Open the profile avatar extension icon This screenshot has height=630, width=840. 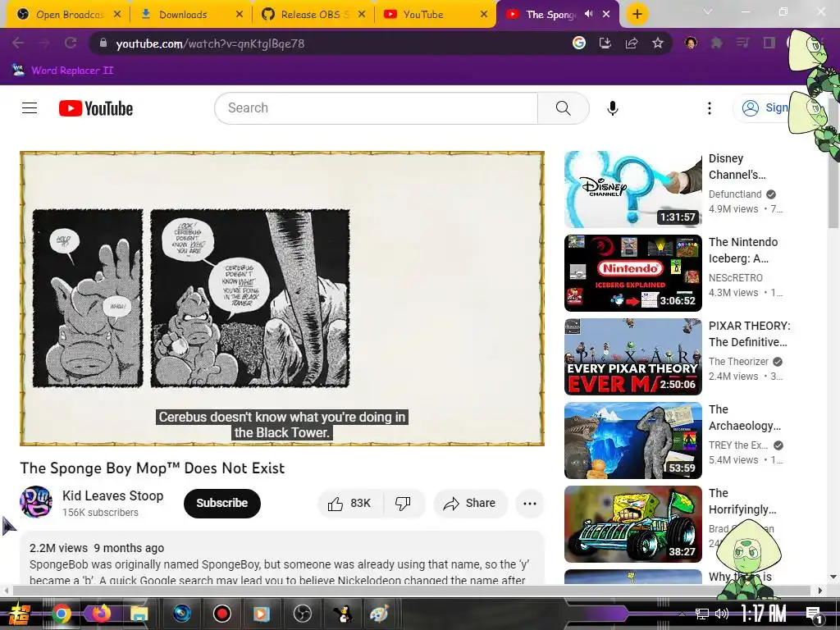(691, 43)
